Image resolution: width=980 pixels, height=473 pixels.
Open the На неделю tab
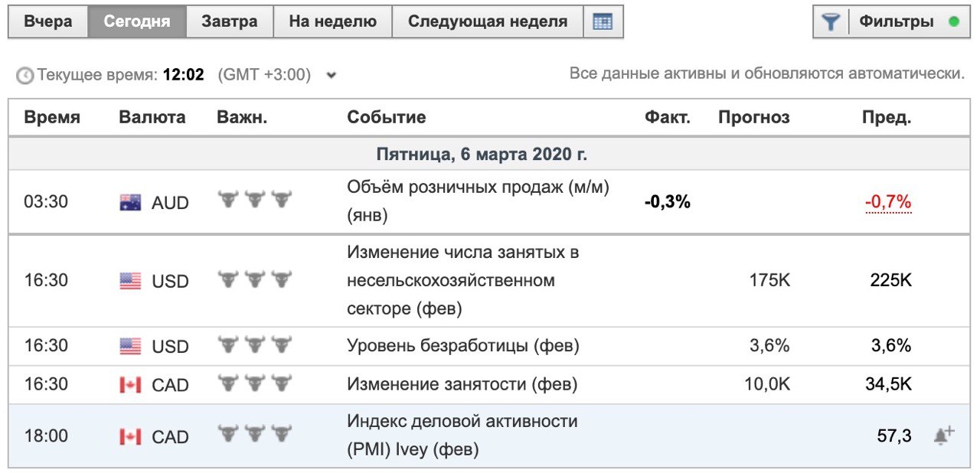click(x=332, y=21)
